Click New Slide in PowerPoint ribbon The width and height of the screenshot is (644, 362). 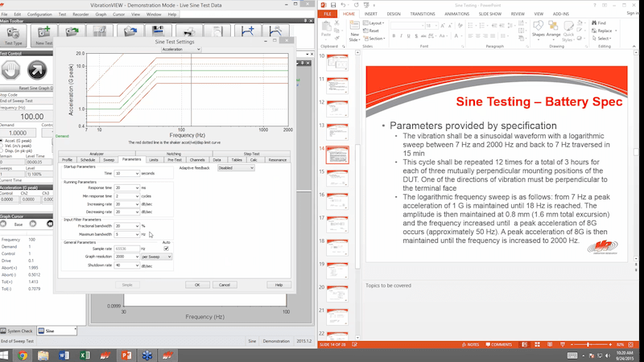pyautogui.click(x=354, y=31)
